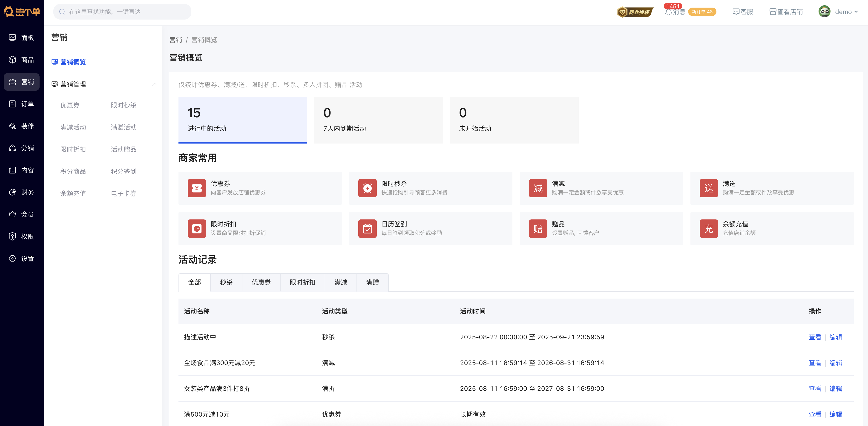
Task: Open the 商品 section in sidebar
Action: pos(22,60)
